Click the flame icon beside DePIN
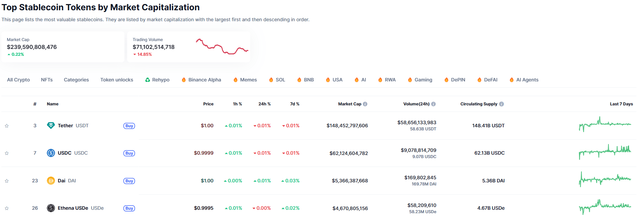The height and width of the screenshot is (220, 644). coord(446,80)
